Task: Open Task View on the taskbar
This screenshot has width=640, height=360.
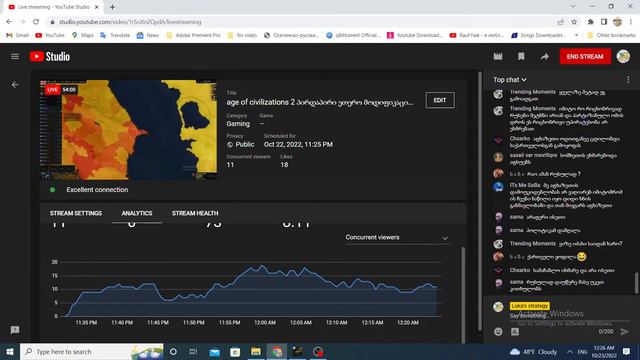Action: tap(193, 351)
